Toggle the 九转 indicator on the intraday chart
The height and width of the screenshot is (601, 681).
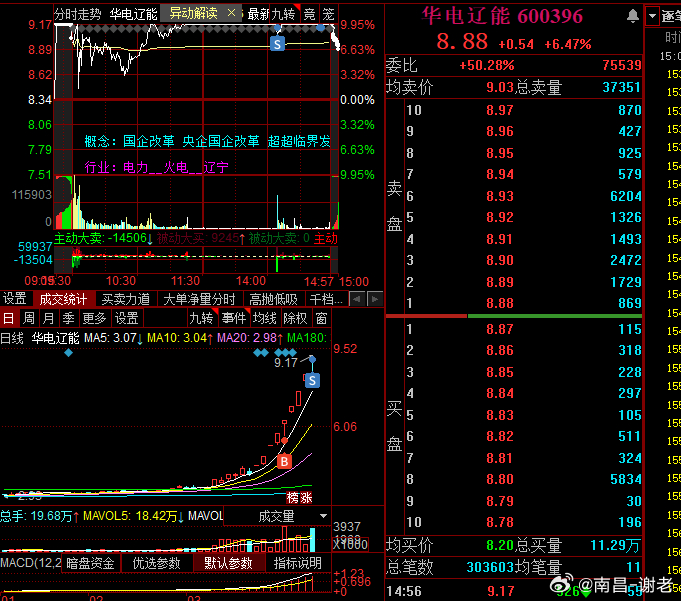click(x=283, y=14)
